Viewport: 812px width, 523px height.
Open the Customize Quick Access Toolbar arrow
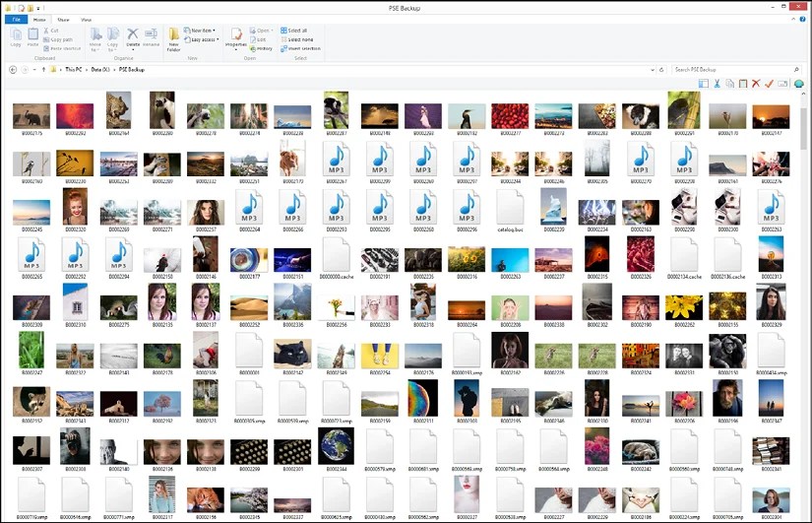[38, 8]
